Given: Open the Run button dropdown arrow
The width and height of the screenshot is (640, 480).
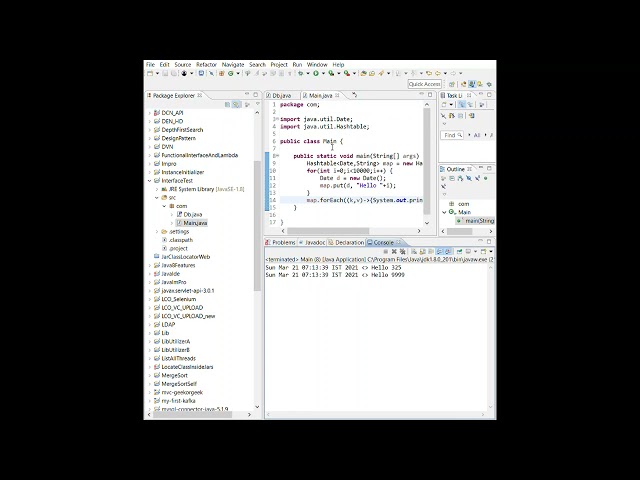Looking at the screenshot, I should pyautogui.click(x=323, y=73).
